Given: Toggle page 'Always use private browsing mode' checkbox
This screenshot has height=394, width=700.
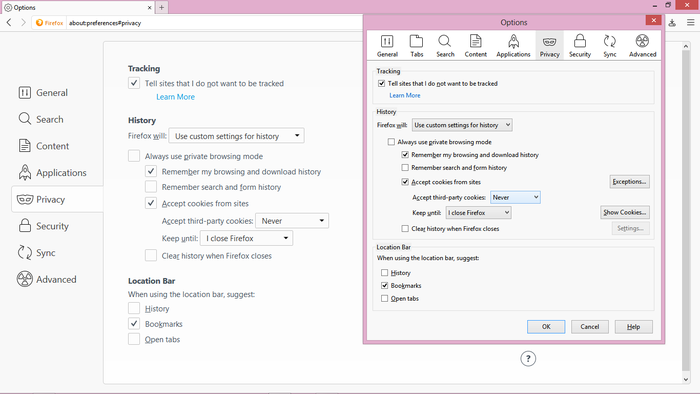Looking at the screenshot, I should point(134,156).
